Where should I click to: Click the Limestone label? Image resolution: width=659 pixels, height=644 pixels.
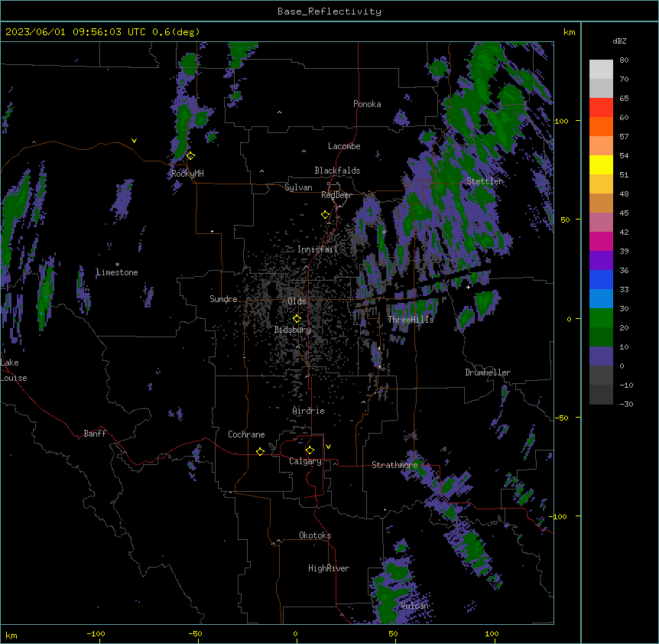tap(117, 272)
